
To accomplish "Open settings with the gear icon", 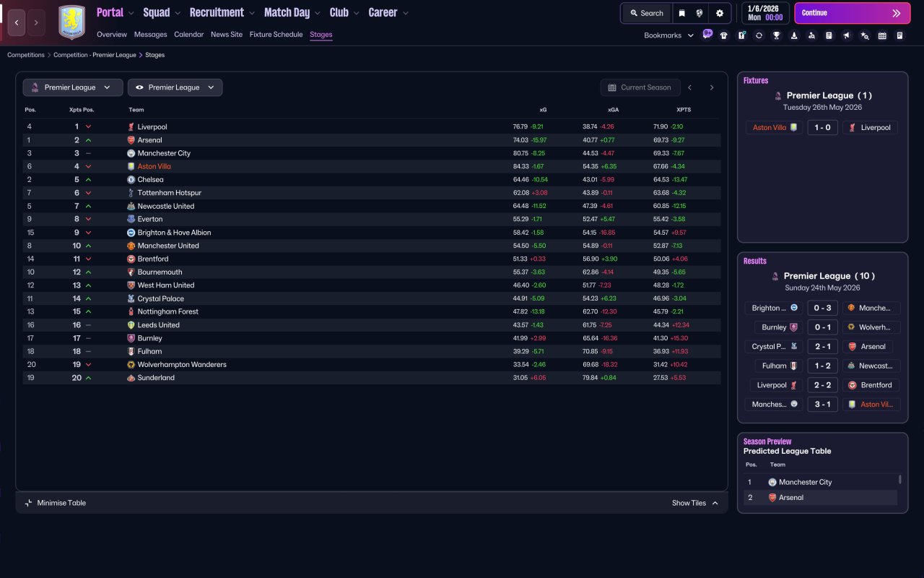I will click(x=720, y=13).
